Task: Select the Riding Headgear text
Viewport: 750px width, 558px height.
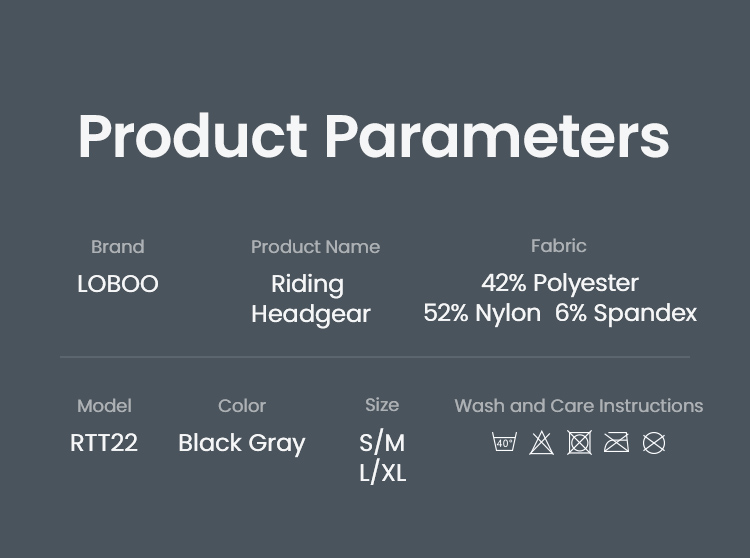Action: click(x=310, y=299)
